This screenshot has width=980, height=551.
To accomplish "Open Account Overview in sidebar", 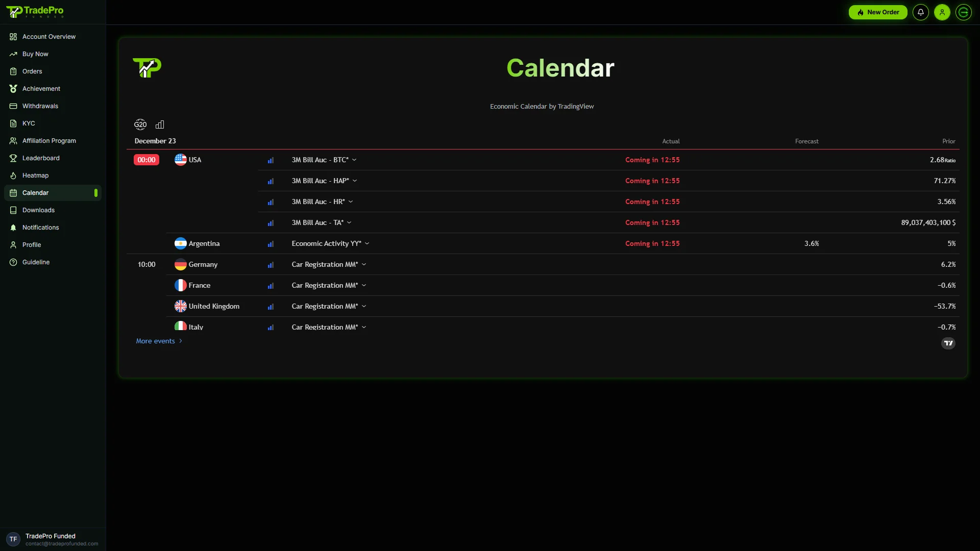I will click(53, 37).
